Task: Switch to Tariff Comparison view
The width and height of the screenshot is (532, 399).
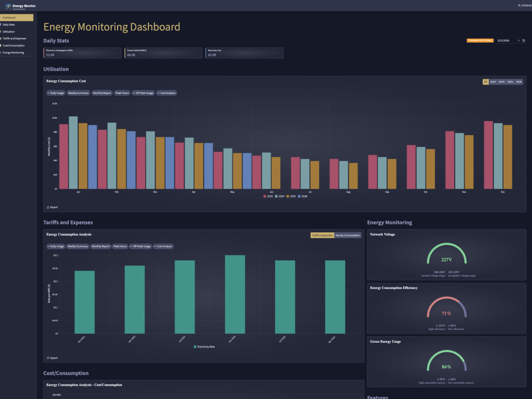Action: pyautogui.click(x=322, y=235)
